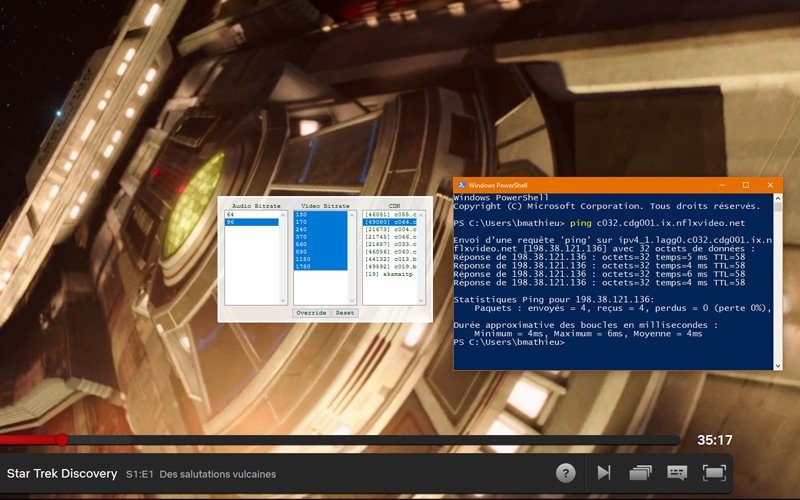
Task: Click PowerShell scrollbar down arrow
Action: 778,365
